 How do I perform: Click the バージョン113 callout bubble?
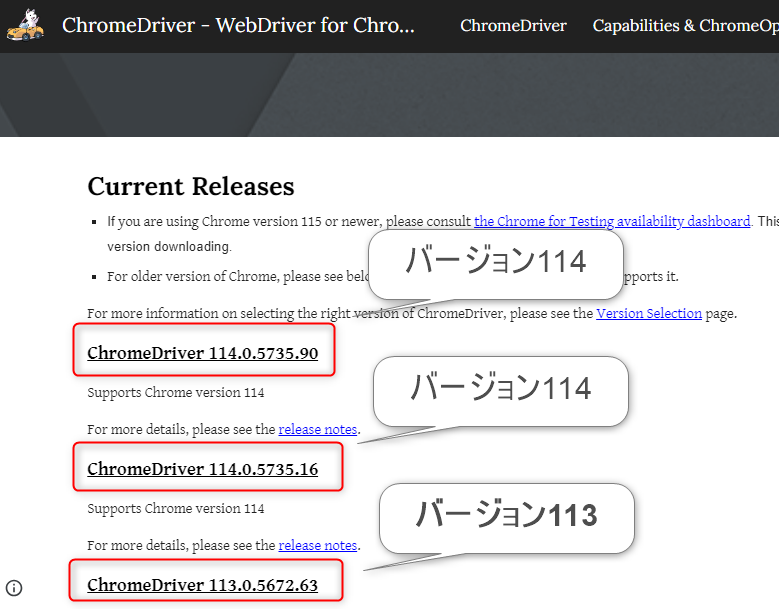click(x=506, y=516)
